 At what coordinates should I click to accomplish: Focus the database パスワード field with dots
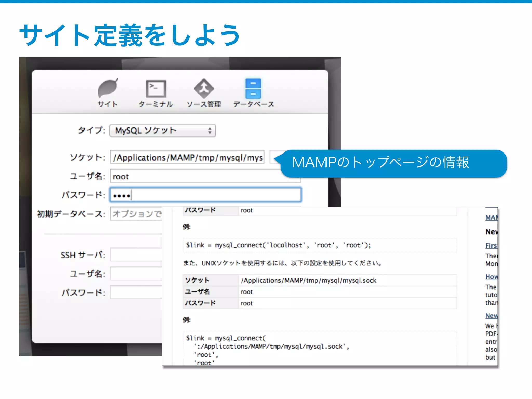click(205, 195)
